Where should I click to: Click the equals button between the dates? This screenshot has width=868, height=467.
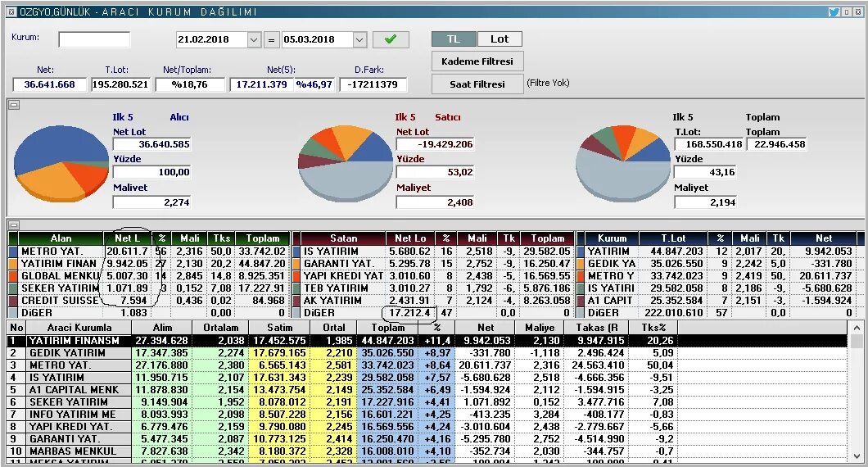(271, 40)
